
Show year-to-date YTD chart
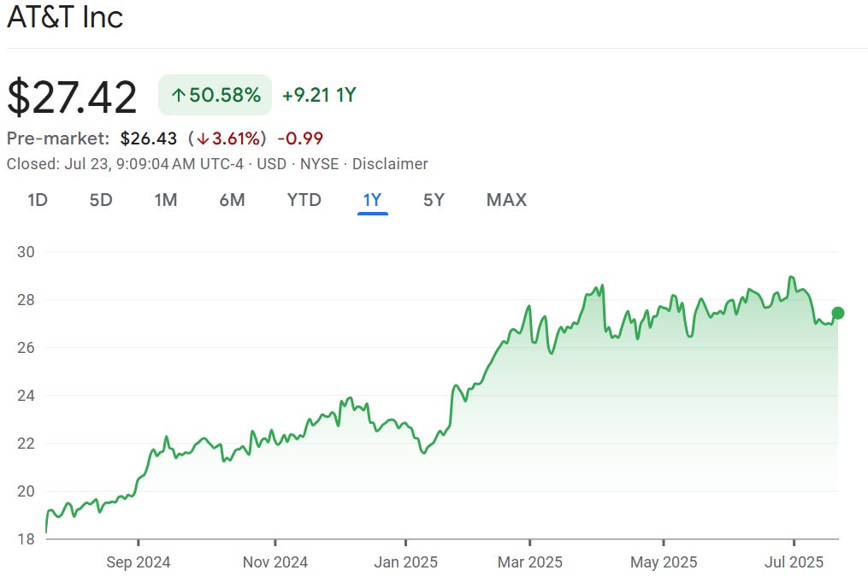[x=304, y=200]
